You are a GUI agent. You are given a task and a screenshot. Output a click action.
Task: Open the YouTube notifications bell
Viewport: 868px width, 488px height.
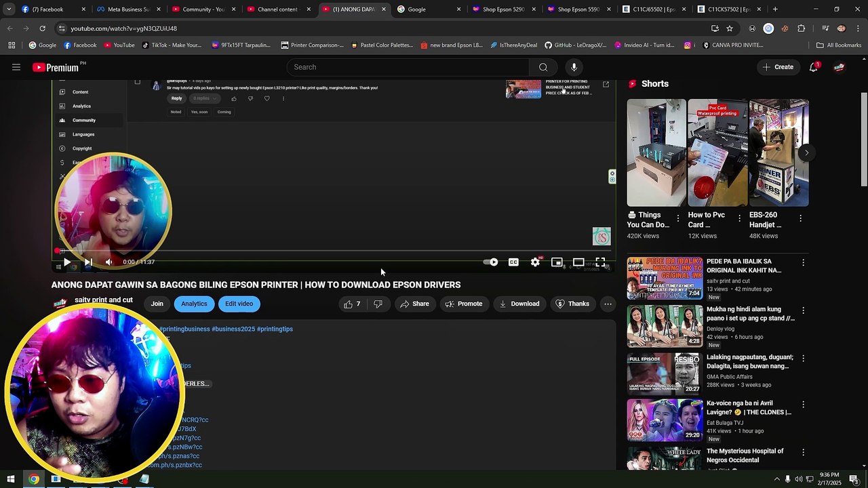tap(813, 67)
